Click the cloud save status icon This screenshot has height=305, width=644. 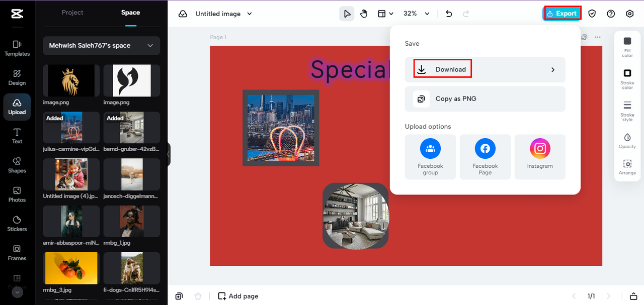coord(183,14)
